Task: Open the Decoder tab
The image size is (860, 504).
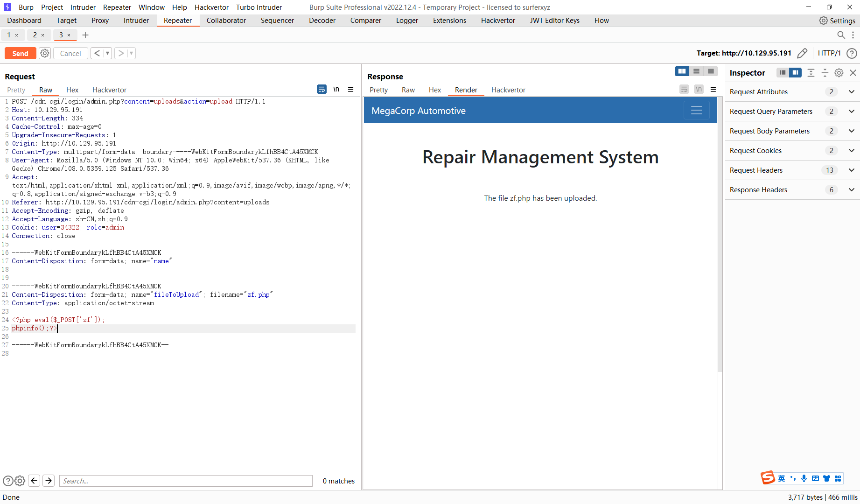Action: pos(322,21)
